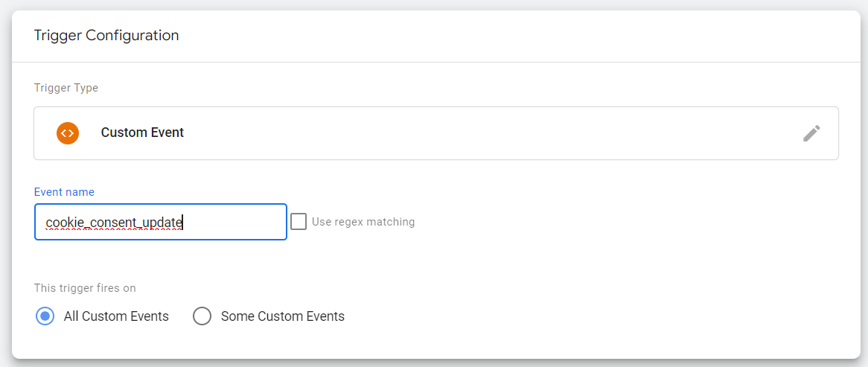Click the word "cookie" in the event name

[x=62, y=222]
